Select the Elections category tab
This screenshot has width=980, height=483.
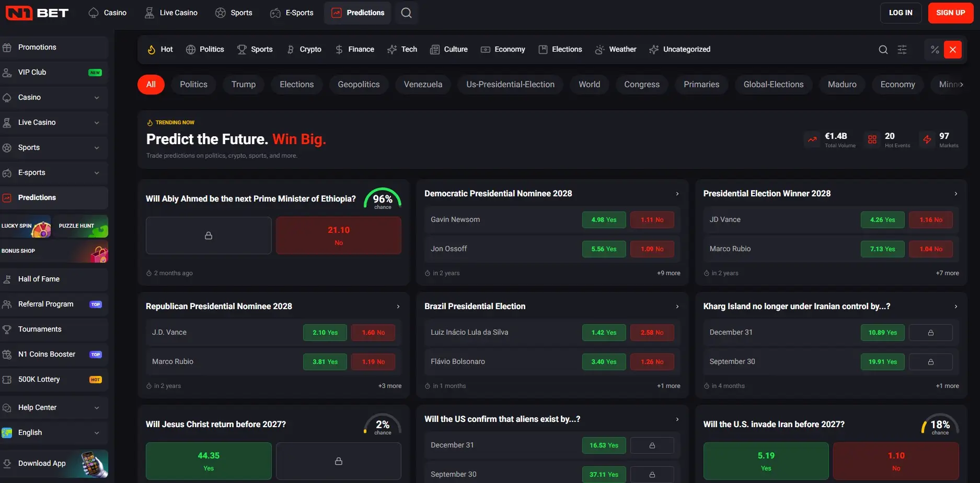[x=560, y=50]
